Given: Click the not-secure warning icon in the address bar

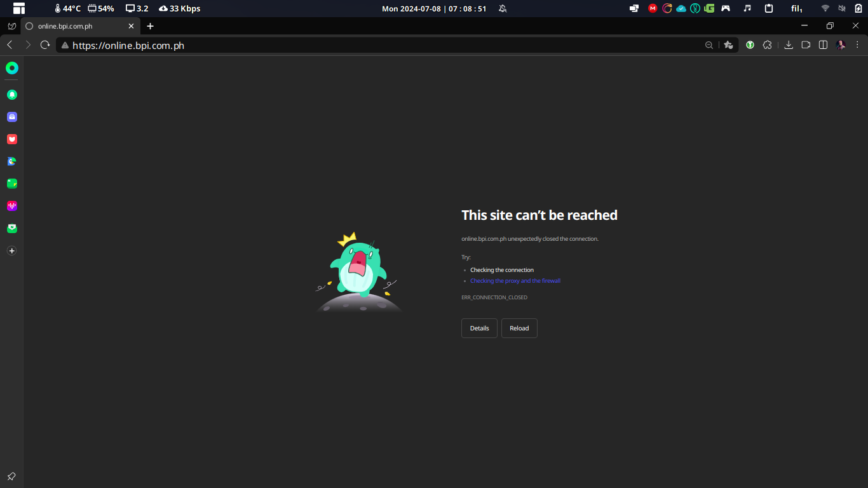Looking at the screenshot, I should click(65, 45).
